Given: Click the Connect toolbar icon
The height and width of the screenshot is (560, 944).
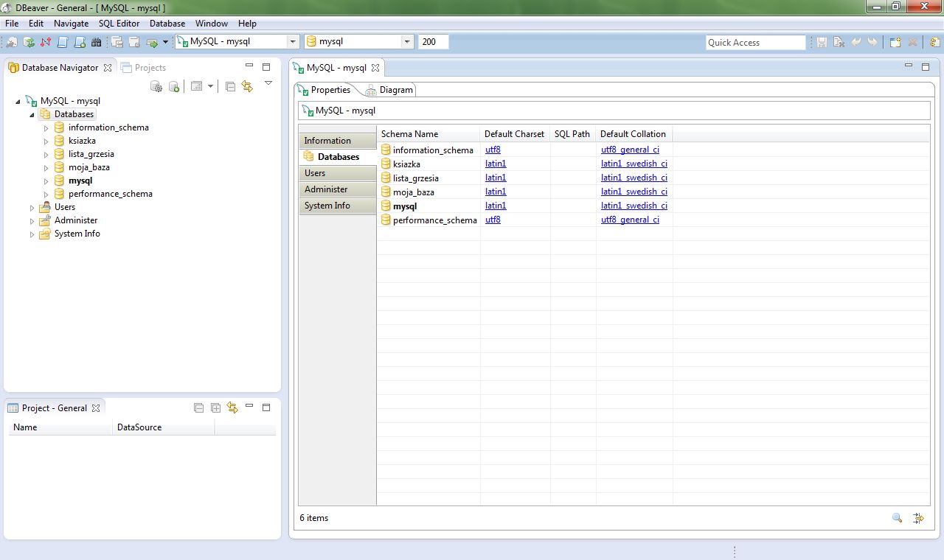Looking at the screenshot, I should pyautogui.click(x=13, y=42).
